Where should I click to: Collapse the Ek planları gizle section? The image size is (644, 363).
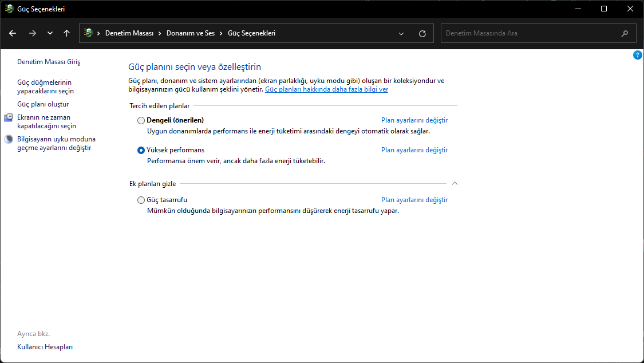coord(455,183)
